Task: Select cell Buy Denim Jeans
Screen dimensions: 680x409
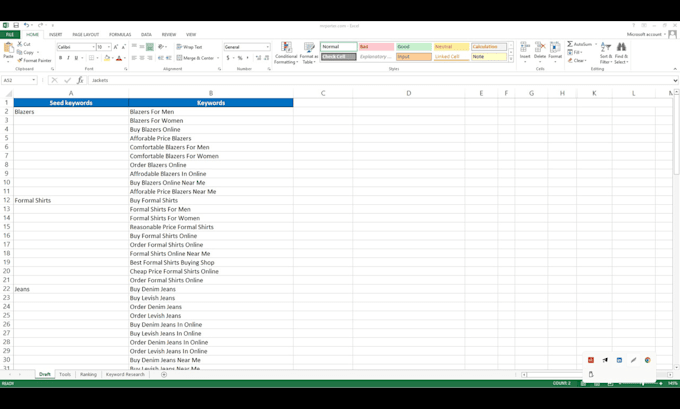Action: pos(211,289)
